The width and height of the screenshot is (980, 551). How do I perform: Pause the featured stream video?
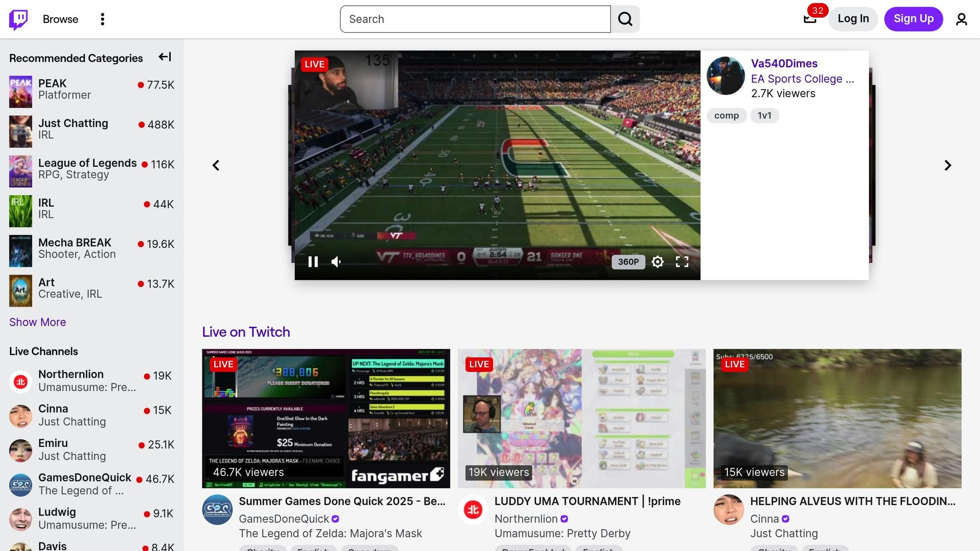click(x=313, y=262)
